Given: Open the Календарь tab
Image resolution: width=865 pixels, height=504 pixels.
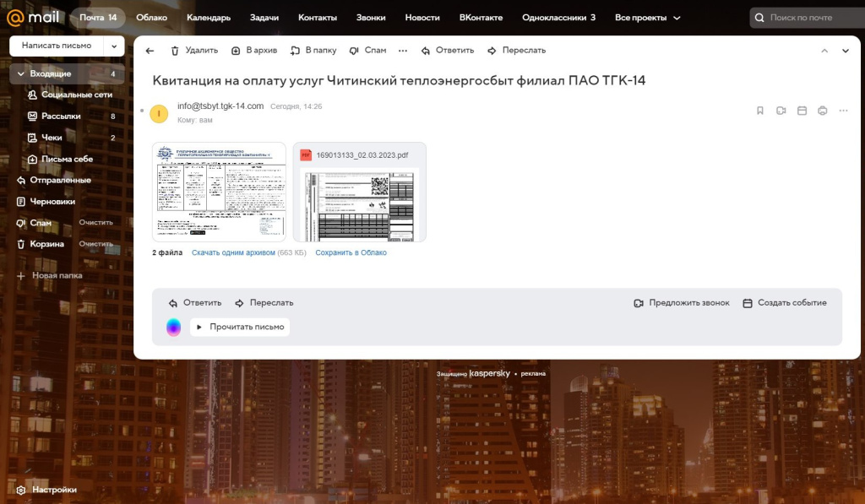Looking at the screenshot, I should click(209, 18).
